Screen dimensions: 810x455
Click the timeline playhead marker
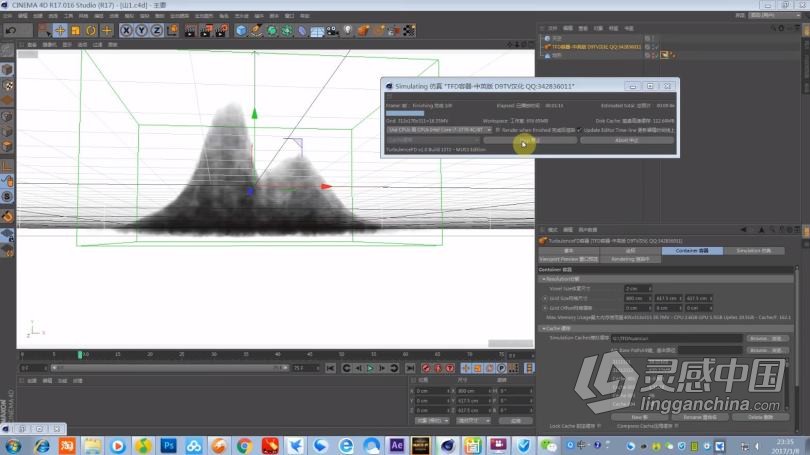tap(80, 355)
